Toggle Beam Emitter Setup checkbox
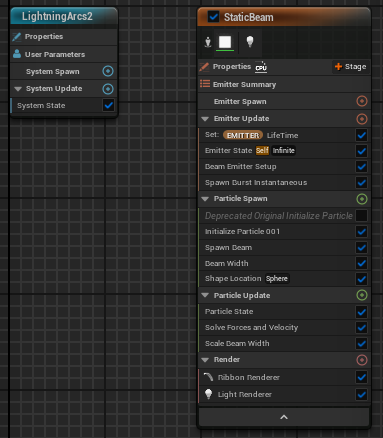The image size is (383, 438). click(361, 166)
